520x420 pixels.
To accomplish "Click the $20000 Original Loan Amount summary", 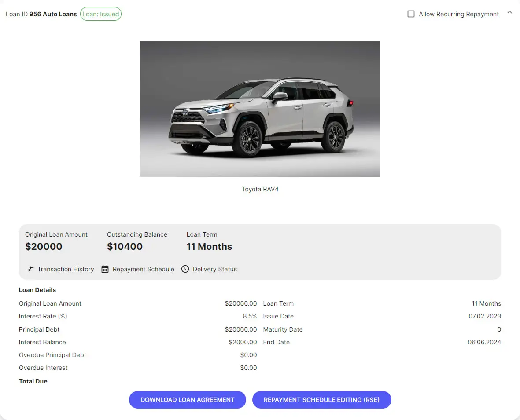I will point(44,247).
